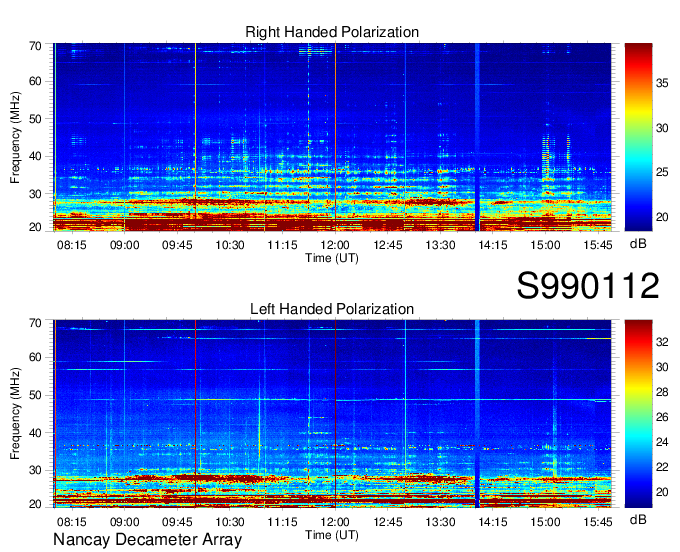Image resolution: width=680 pixels, height=552 pixels.
Task: Click the "Left Handed Polarization" plot title
Action: tap(332, 309)
